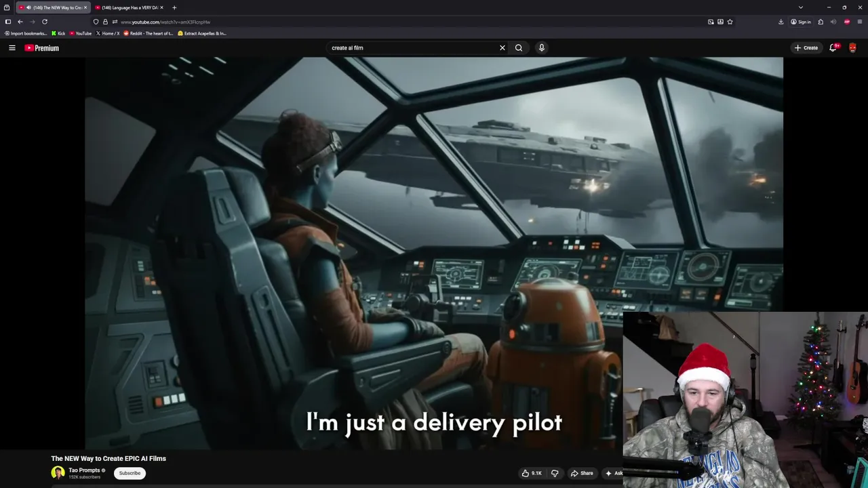The width and height of the screenshot is (868, 488).
Task: Open the YouTube bookmark
Action: click(80, 33)
